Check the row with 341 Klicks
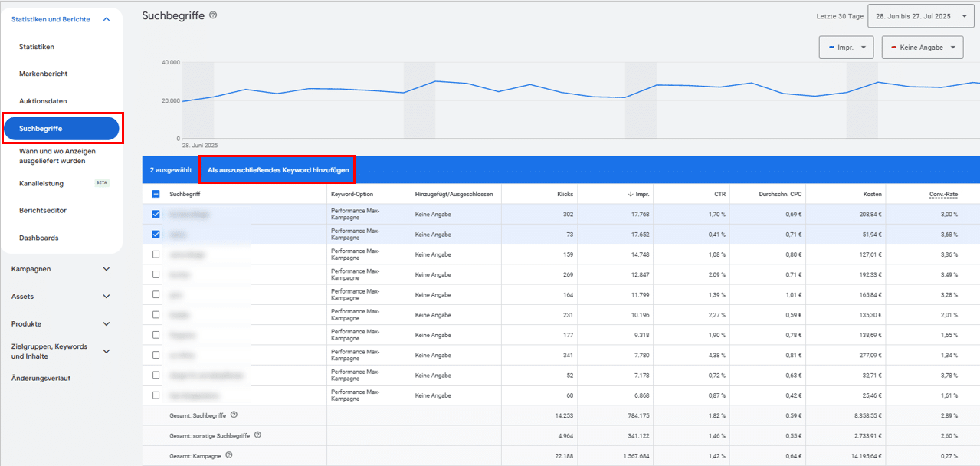 (x=156, y=355)
